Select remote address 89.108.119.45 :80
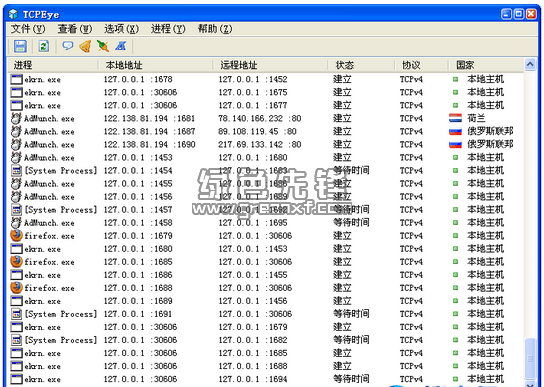Viewport: 544px width, 387px height. (257, 132)
